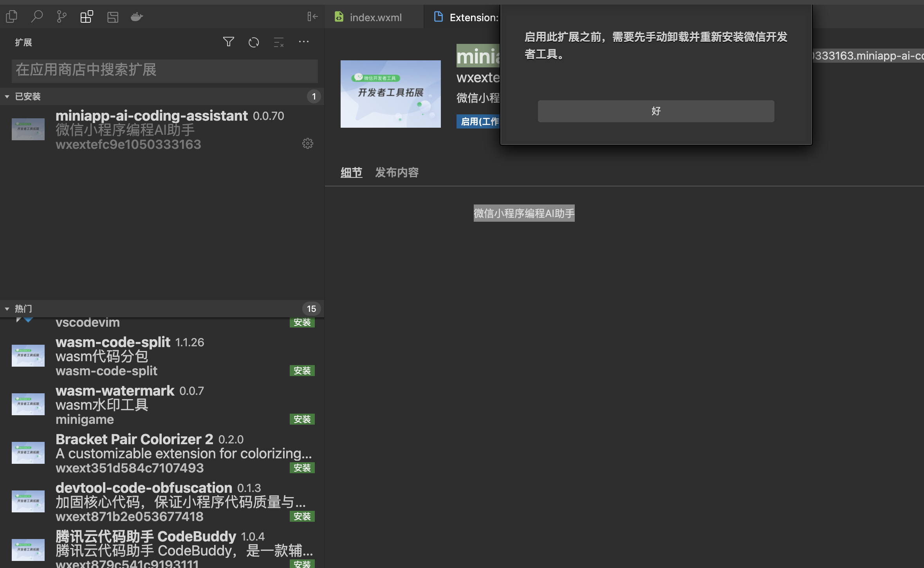Select the Extensions blocks icon
Screen dimensions: 924x568
pos(87,16)
